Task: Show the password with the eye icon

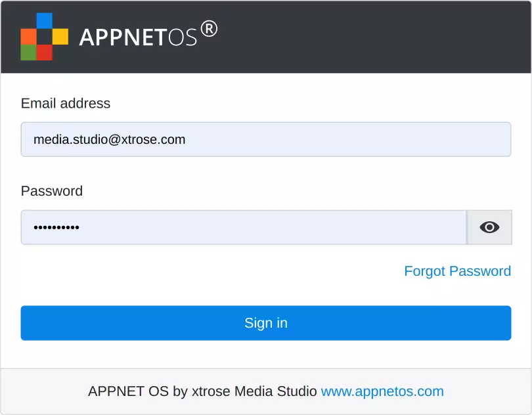Action: (x=489, y=227)
